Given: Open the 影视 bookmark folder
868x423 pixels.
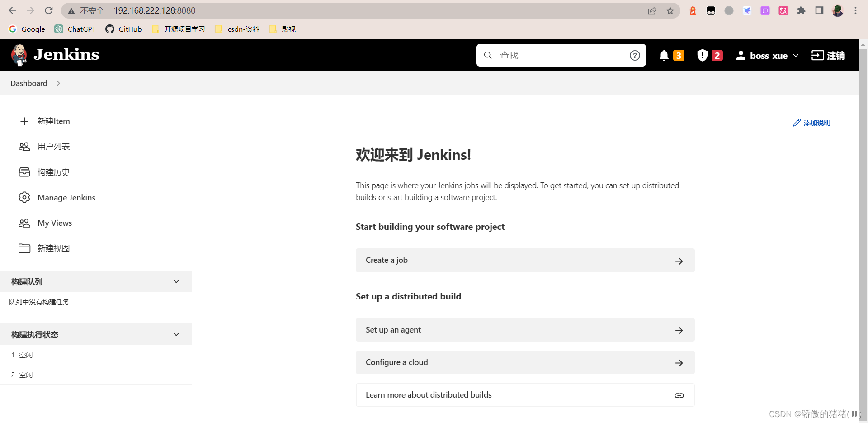Looking at the screenshot, I should tap(283, 29).
